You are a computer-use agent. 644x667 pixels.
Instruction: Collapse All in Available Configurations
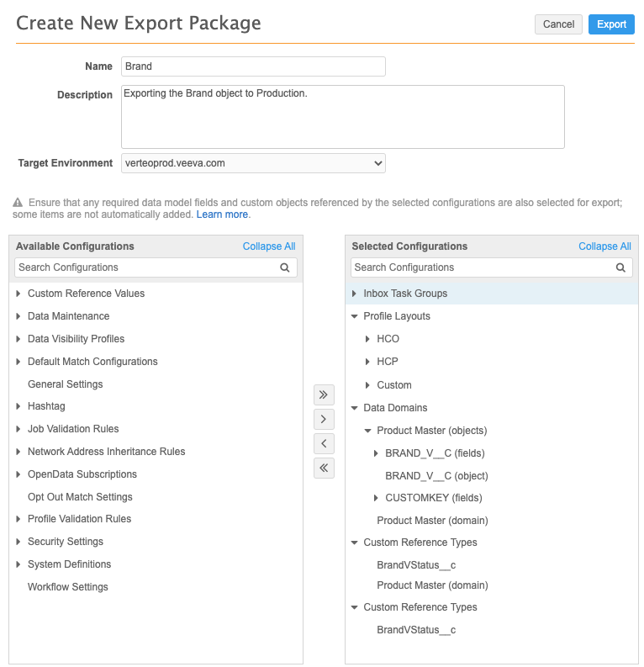[x=269, y=246]
